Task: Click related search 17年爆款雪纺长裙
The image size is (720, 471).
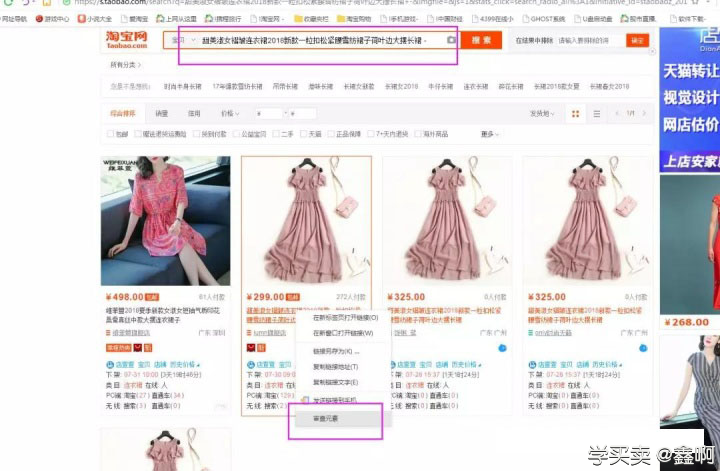Action: [237, 86]
